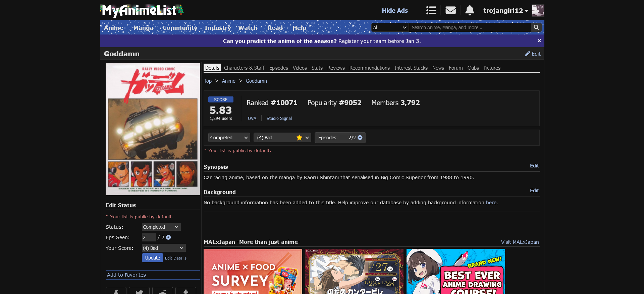Screen dimensions: 644x294
Task: Click the MyAnimeList logo
Action: click(x=142, y=11)
